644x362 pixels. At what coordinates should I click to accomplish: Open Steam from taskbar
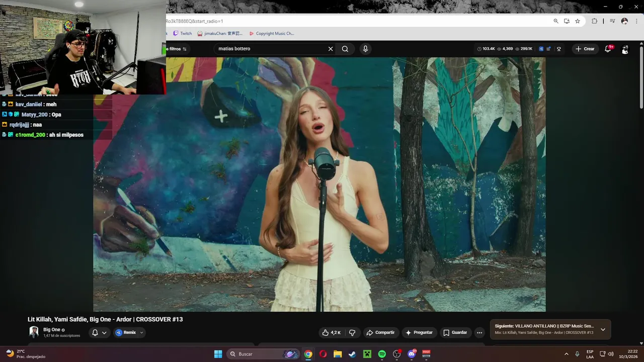352,354
